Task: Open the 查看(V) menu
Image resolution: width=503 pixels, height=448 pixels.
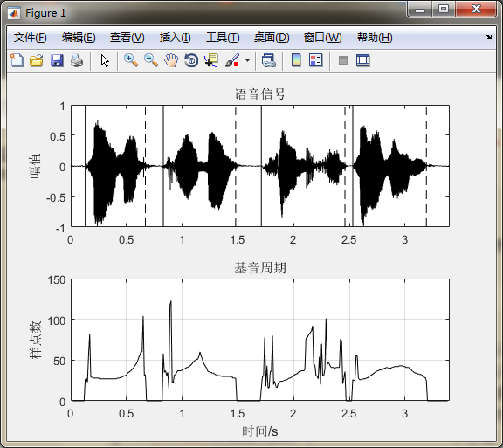Action: point(127,38)
